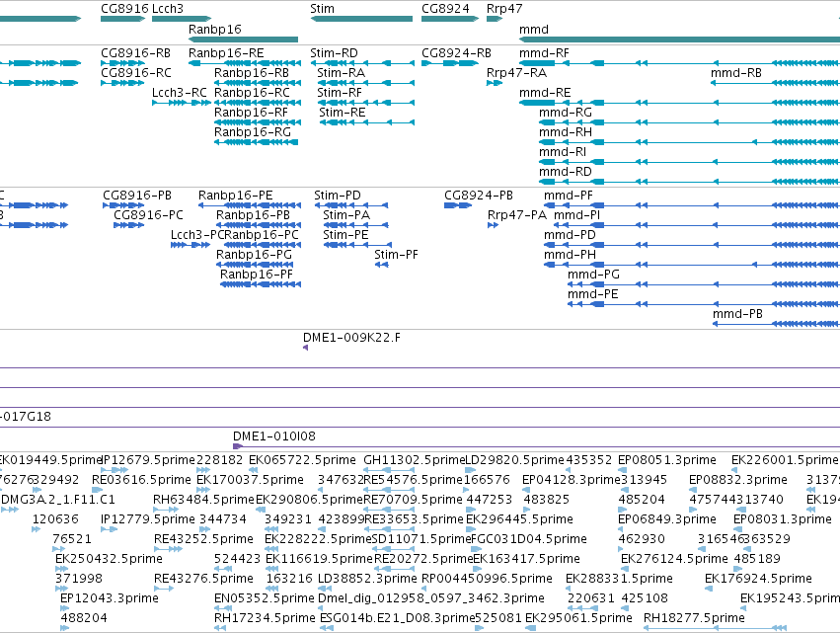The height and width of the screenshot is (633, 840).
Task: Select the CG8924 gene span bar
Action: [x=450, y=19]
